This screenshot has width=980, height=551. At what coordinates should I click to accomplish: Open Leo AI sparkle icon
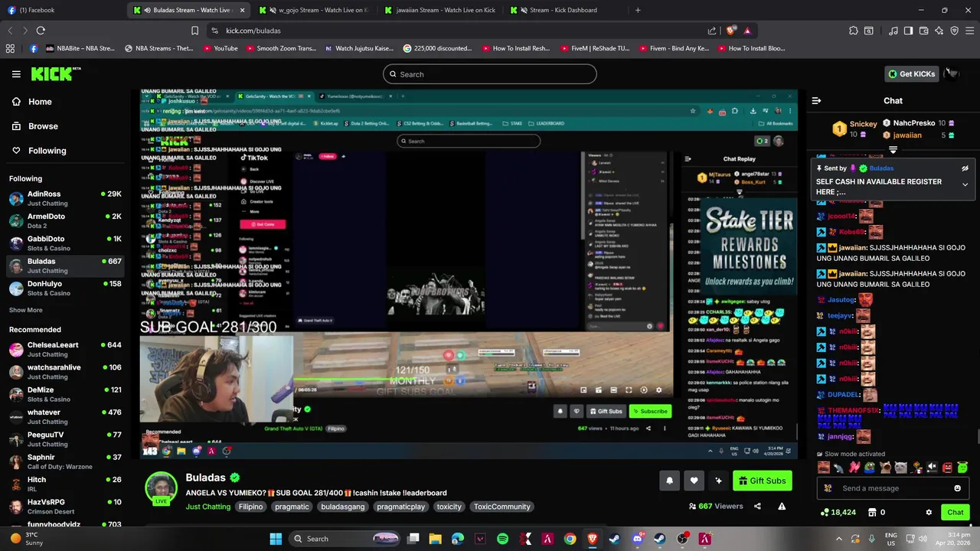click(939, 31)
